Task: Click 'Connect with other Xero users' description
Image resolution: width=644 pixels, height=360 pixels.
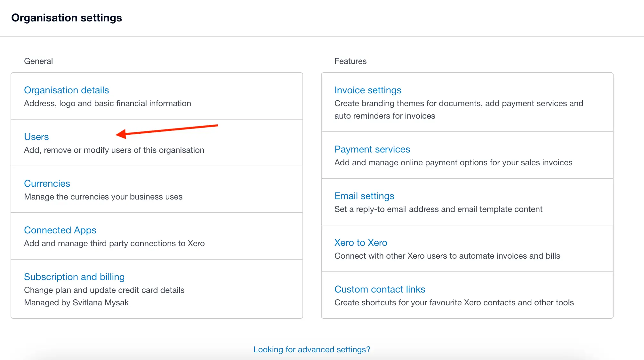Action: click(447, 256)
